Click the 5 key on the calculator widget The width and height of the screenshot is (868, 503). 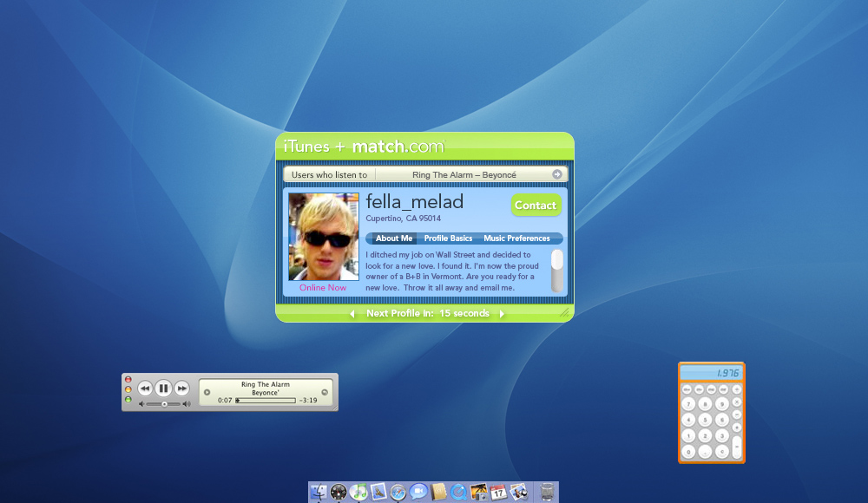point(705,420)
